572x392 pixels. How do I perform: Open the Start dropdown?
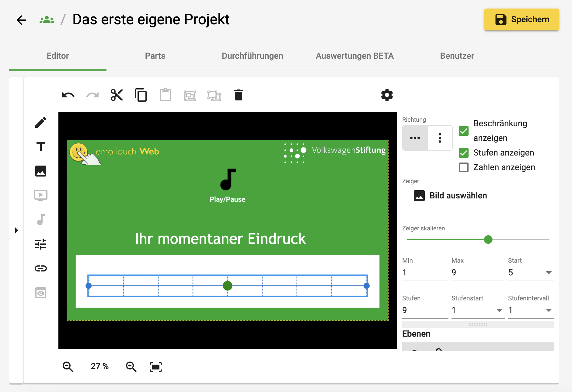tap(531, 273)
